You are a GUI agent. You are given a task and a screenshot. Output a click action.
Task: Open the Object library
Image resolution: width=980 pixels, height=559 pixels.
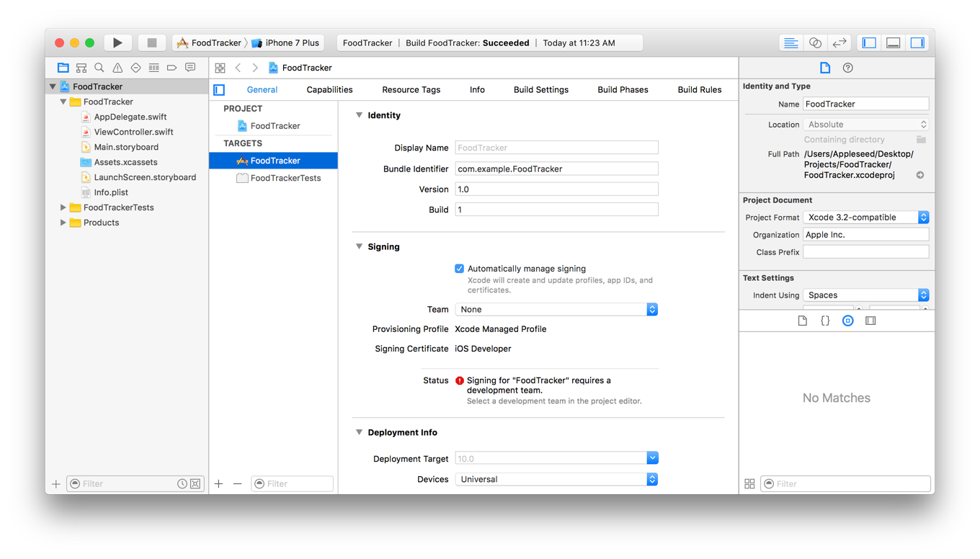[848, 321]
